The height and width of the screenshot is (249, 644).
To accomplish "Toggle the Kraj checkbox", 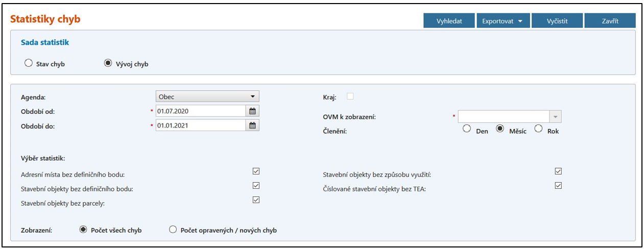I will [350, 96].
